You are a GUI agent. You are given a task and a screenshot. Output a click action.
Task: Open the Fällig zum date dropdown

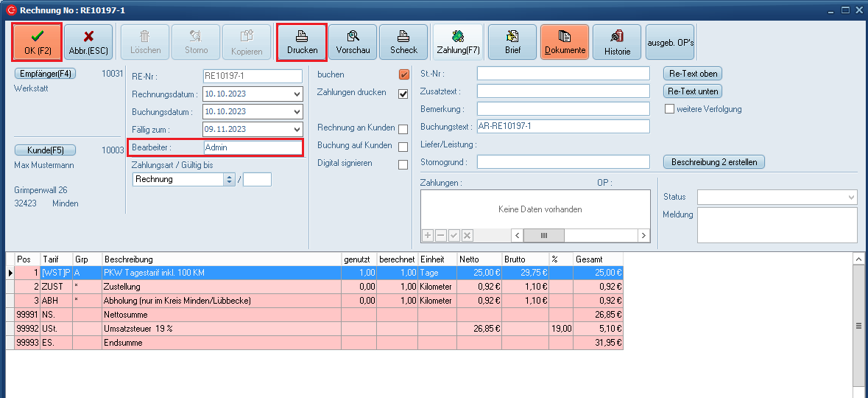click(297, 130)
